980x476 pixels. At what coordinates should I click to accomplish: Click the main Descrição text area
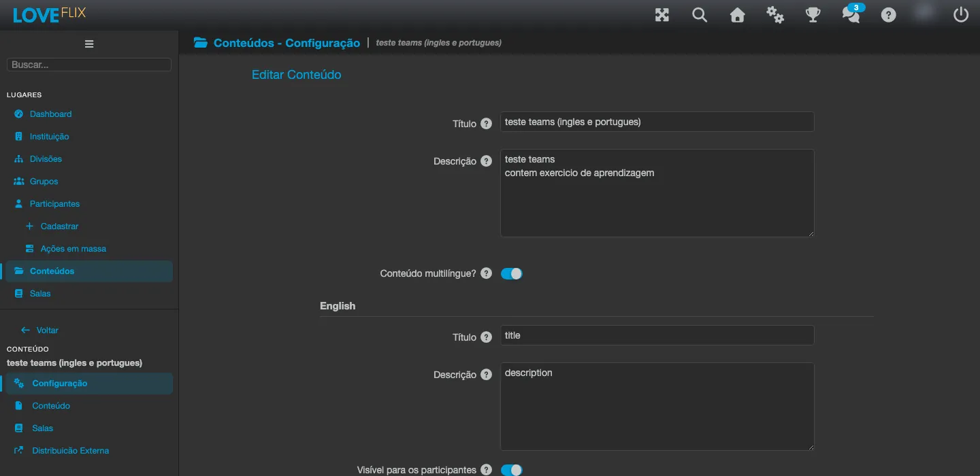(657, 193)
